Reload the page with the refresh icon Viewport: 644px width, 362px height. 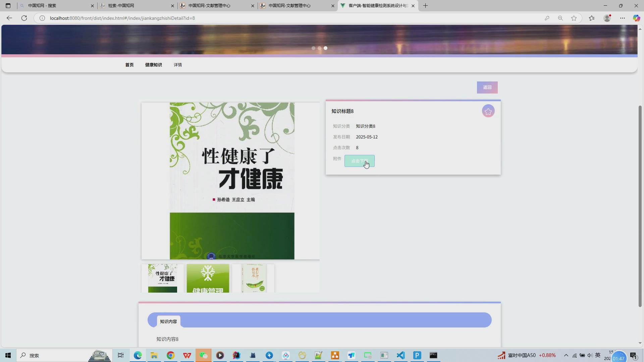[24, 18]
